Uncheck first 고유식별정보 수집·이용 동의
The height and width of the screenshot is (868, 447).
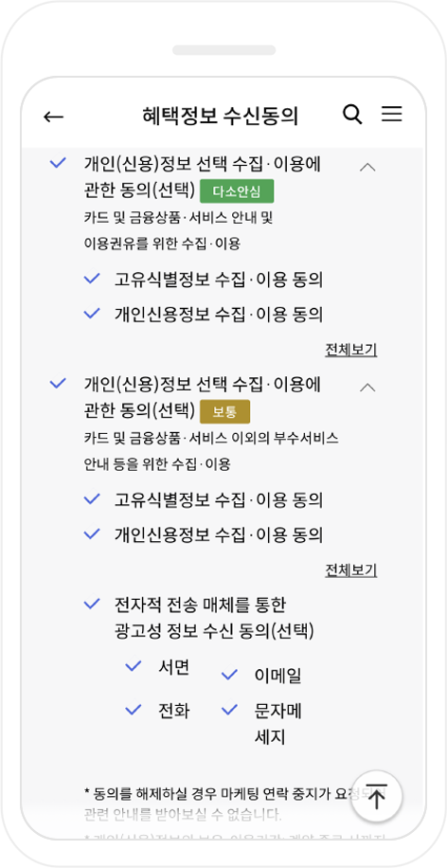pyautogui.click(x=91, y=279)
